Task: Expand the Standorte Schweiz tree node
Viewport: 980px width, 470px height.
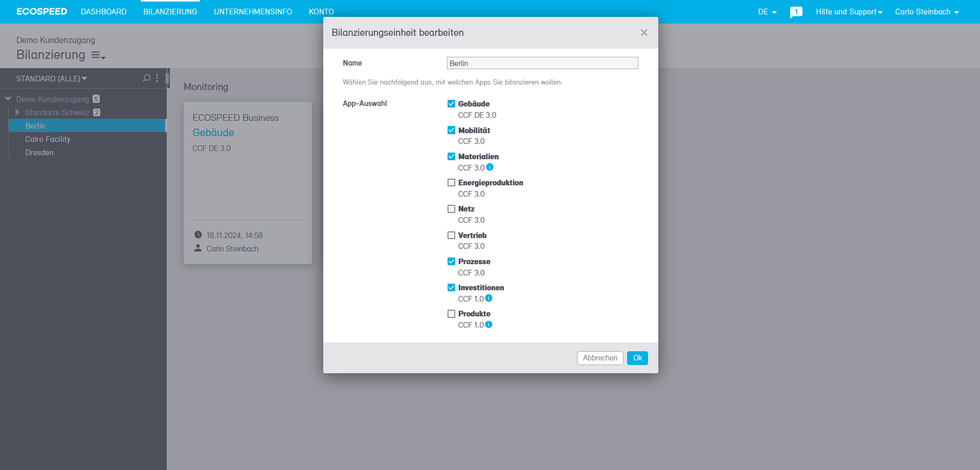Action: (x=18, y=112)
